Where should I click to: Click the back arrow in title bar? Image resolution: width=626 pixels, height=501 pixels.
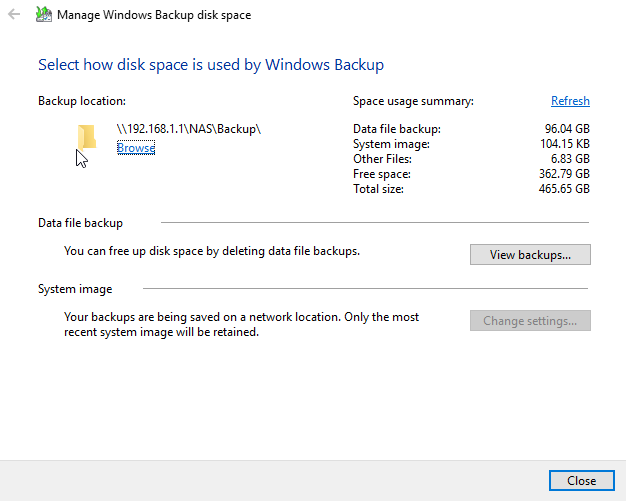(14, 15)
